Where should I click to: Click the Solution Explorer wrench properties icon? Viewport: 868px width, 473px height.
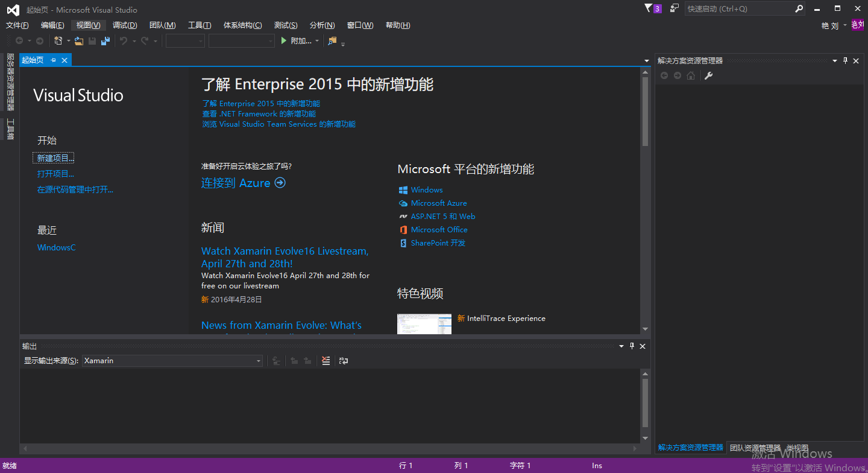coord(709,75)
